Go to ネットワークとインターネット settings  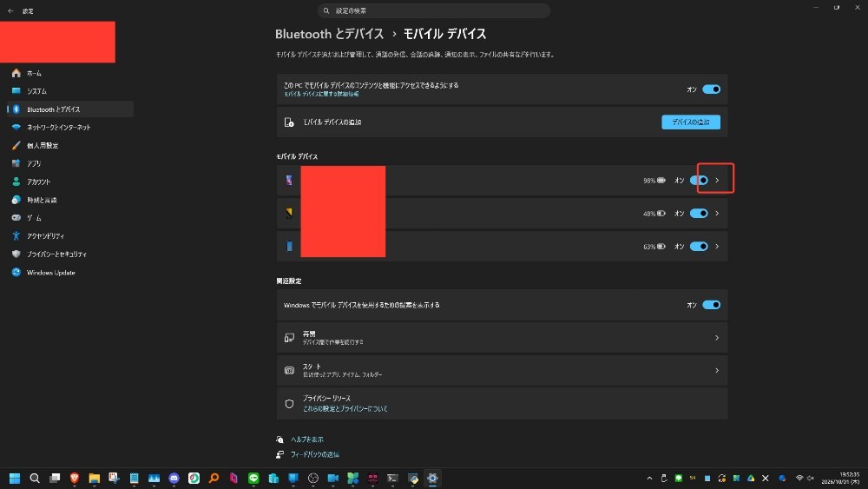pos(69,128)
